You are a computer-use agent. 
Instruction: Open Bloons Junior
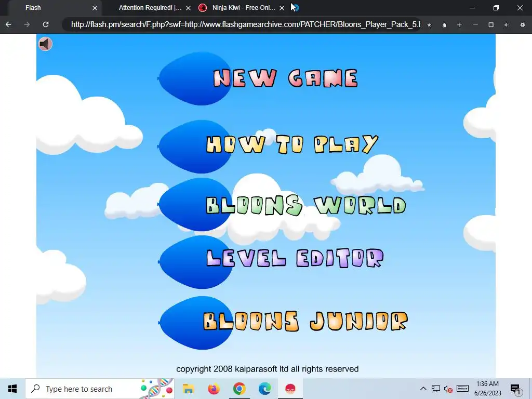(305, 321)
